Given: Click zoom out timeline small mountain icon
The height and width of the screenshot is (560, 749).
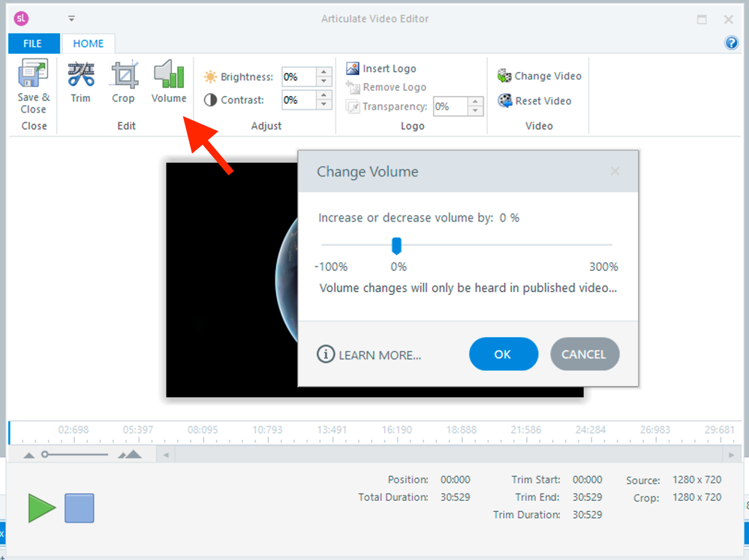Looking at the screenshot, I should (x=29, y=455).
